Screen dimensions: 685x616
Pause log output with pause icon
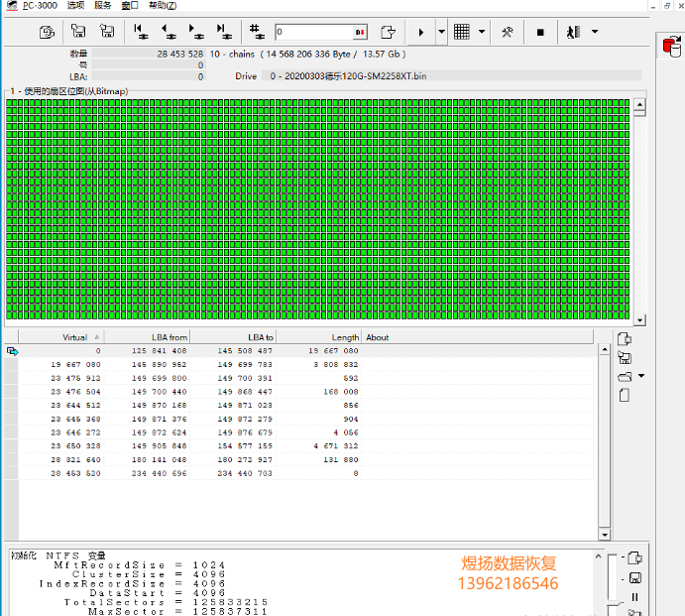click(634, 597)
